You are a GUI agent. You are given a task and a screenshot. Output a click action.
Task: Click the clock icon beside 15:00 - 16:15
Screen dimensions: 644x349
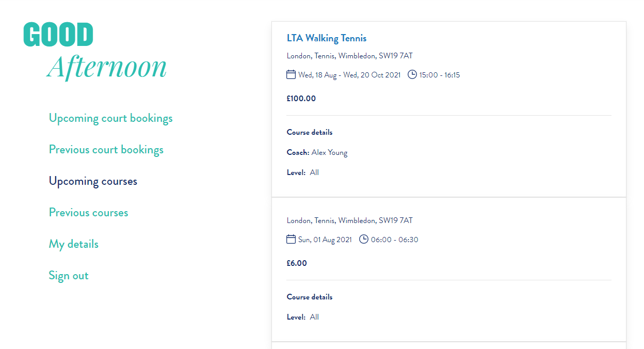412,75
